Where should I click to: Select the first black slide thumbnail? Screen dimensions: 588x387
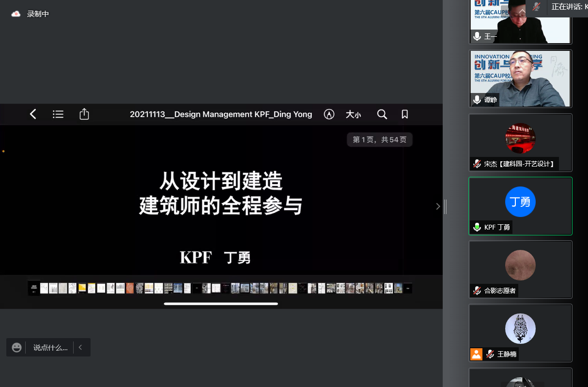point(34,288)
